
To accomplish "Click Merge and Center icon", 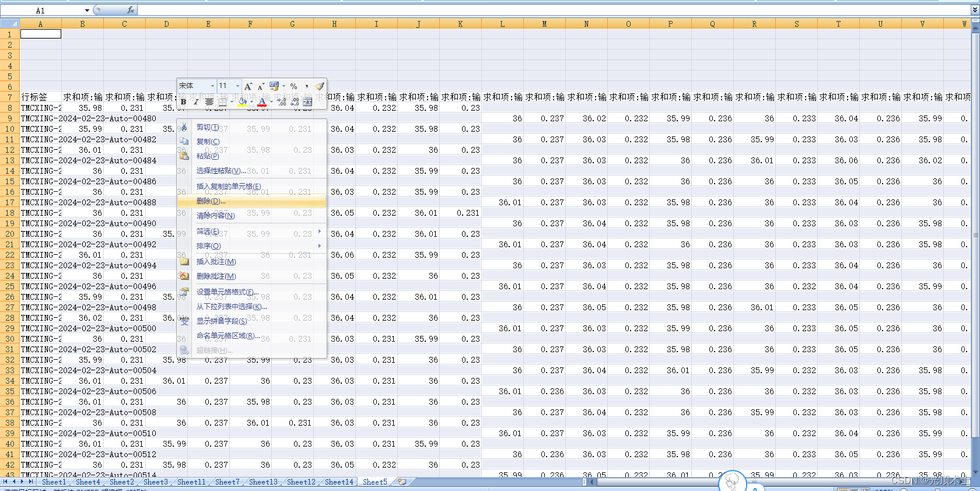I will coord(307,101).
